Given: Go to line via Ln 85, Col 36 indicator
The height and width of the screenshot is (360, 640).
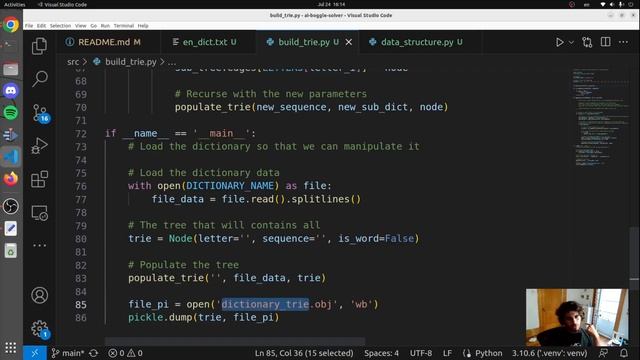Looking at the screenshot, I should pyautogui.click(x=304, y=353).
